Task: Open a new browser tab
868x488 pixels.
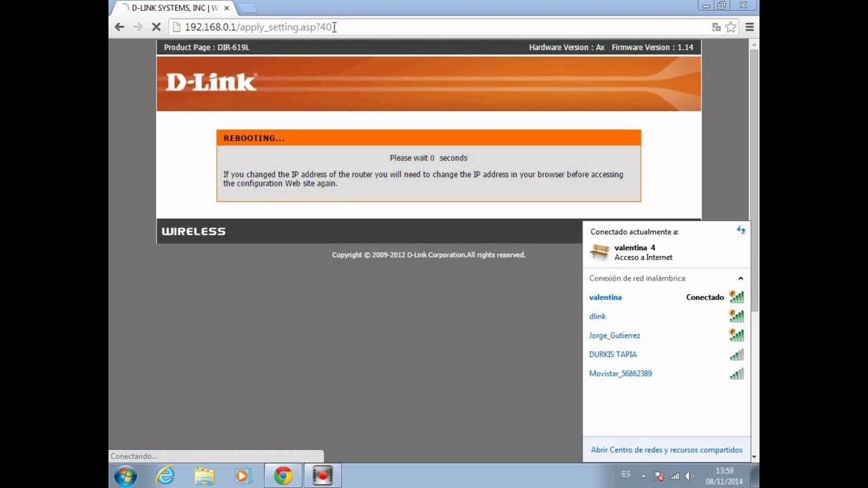Action: click(x=248, y=8)
